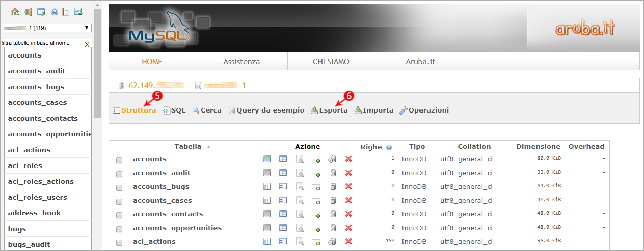Go to phpMyAdmin home via house icon
This screenshot has height=251, width=644.
click(15, 11)
